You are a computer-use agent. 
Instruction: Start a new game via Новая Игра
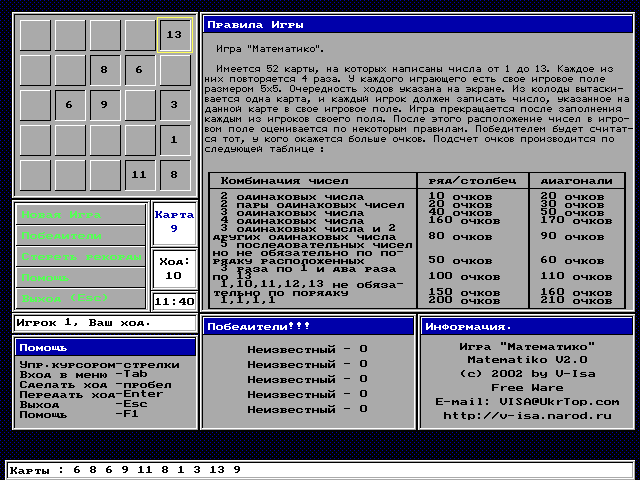click(80, 215)
